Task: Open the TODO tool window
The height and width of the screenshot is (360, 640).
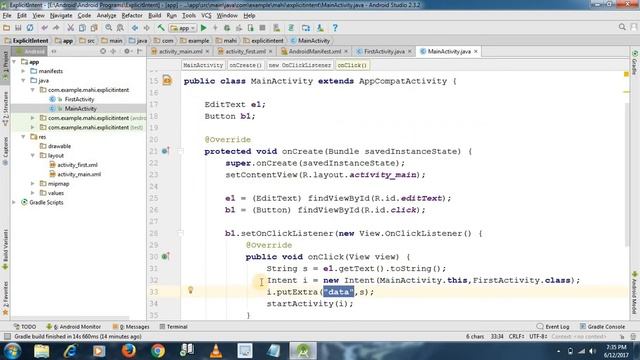Action: (25, 327)
